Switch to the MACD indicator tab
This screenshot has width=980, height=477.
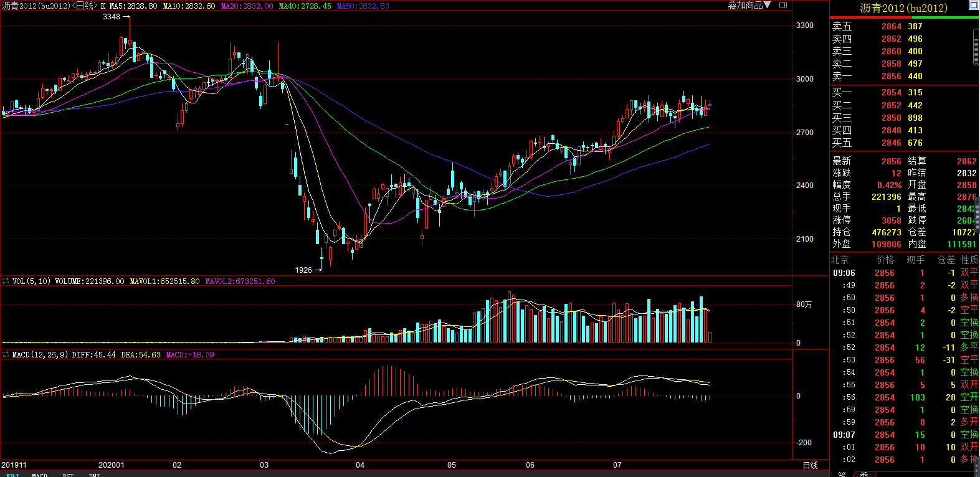coord(39,475)
